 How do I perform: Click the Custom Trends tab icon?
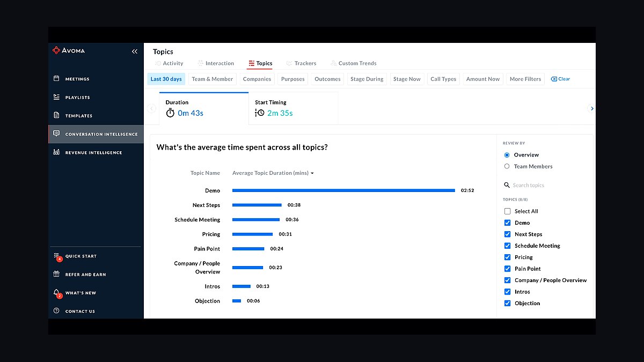pos(333,63)
